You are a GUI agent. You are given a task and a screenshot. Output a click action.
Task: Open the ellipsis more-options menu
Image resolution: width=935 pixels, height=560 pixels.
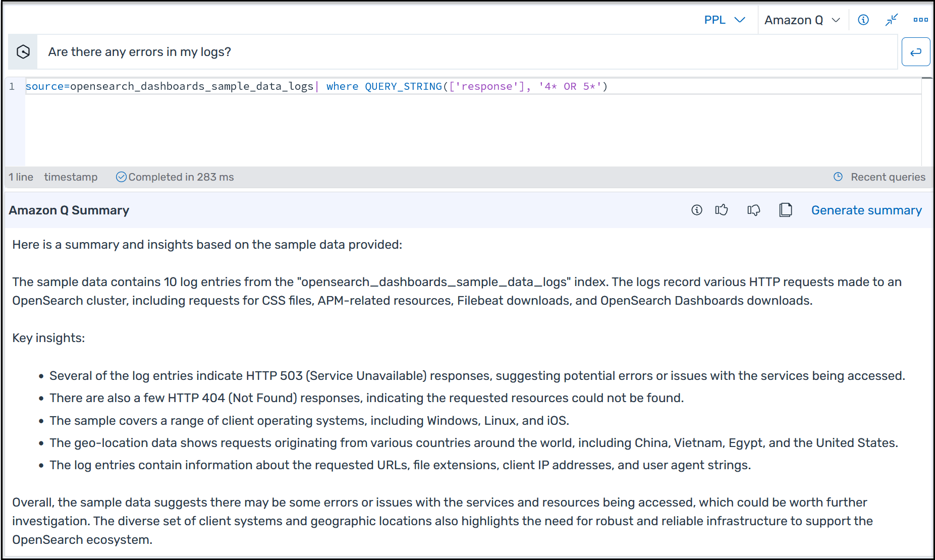click(x=921, y=20)
